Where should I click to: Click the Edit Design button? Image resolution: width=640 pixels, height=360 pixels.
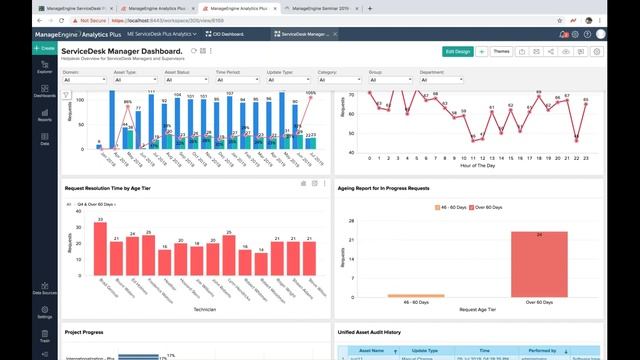(458, 51)
